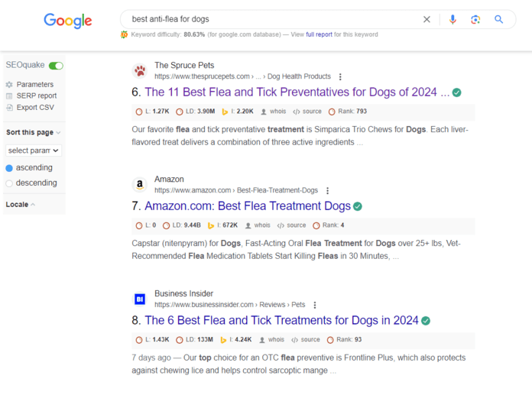The image size is (532, 395).
Task: Open the SERP report
Action: click(x=37, y=96)
